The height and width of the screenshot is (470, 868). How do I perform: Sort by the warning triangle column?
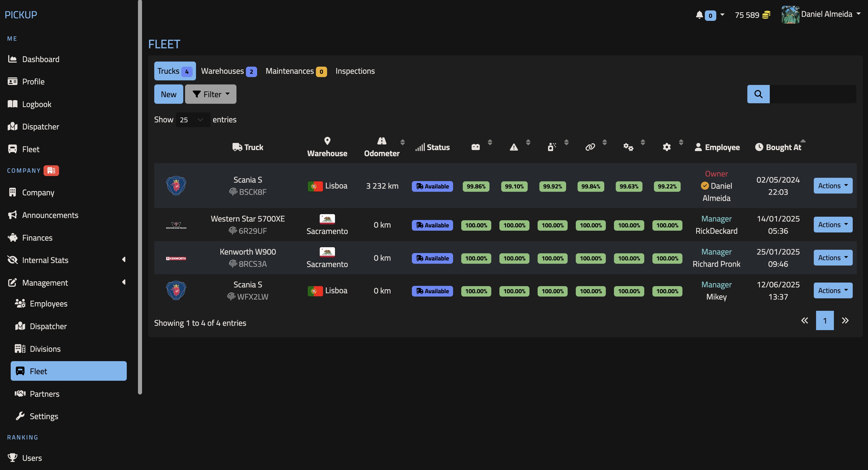(513, 147)
